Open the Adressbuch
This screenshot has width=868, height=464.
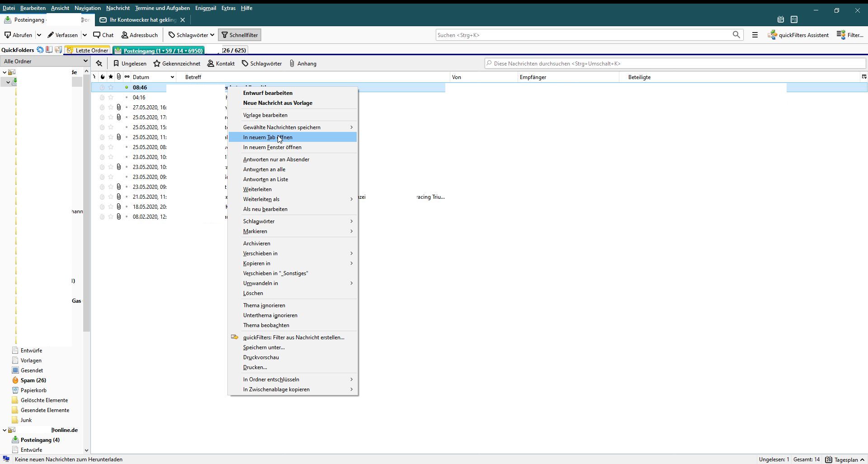140,35
